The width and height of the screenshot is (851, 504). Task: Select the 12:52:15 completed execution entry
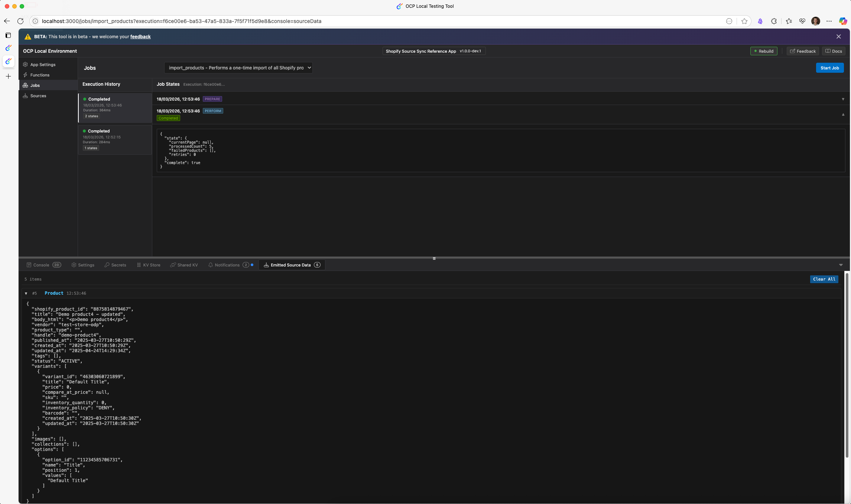point(115,140)
